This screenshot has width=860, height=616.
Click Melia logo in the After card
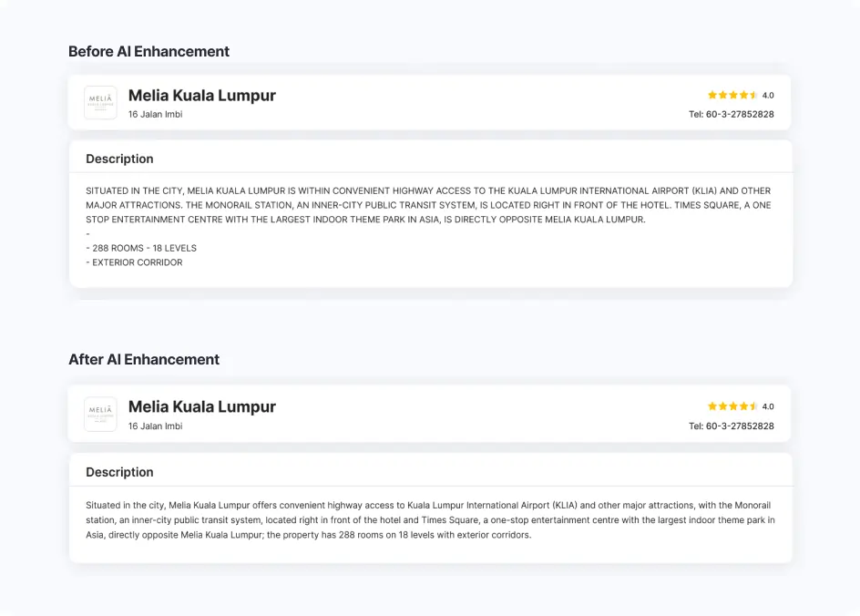coord(100,414)
